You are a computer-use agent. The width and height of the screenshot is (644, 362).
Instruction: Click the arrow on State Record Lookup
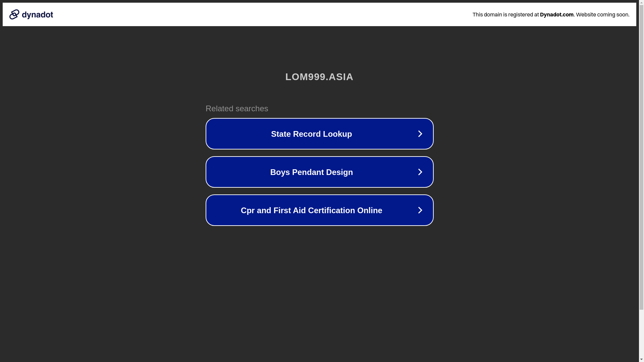click(x=420, y=134)
